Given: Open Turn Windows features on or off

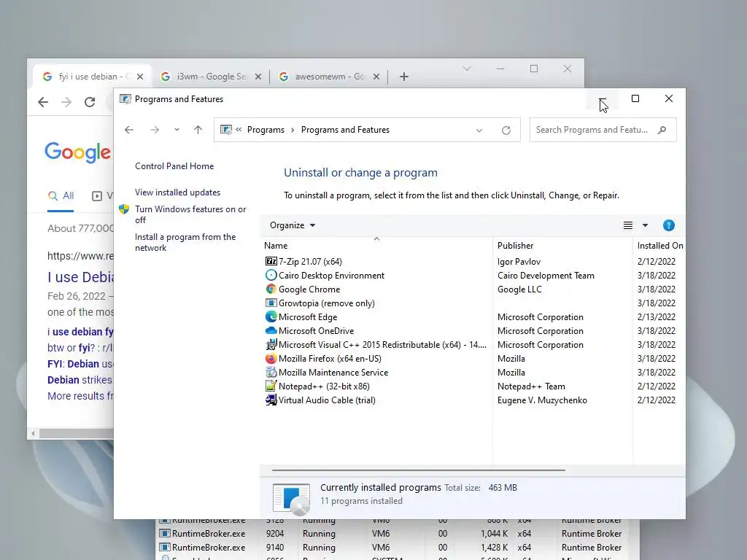Looking at the screenshot, I should click(190, 214).
